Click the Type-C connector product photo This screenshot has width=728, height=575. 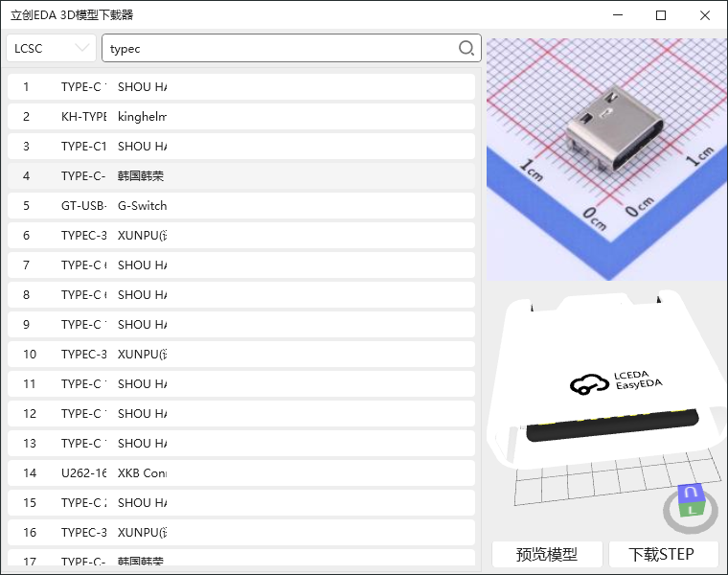coord(606,159)
